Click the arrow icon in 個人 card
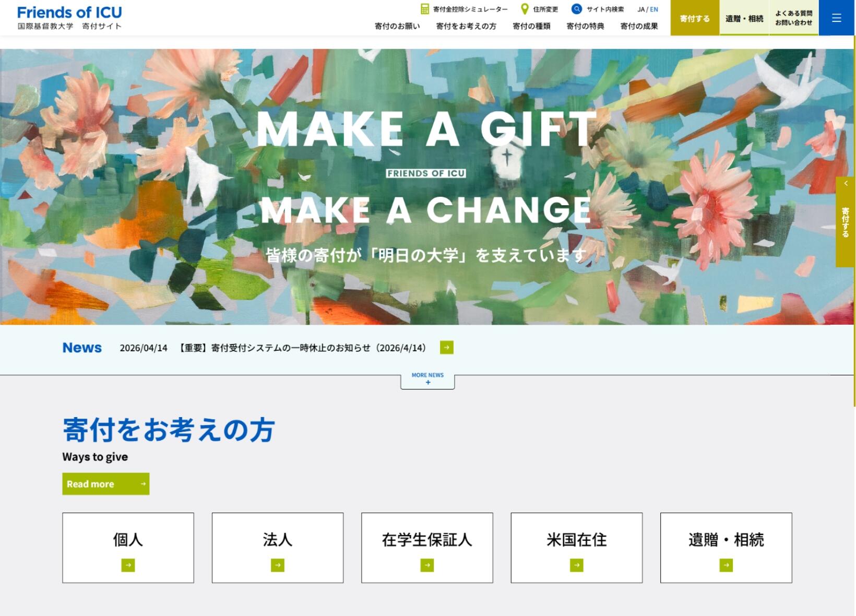The image size is (856, 616). click(128, 565)
